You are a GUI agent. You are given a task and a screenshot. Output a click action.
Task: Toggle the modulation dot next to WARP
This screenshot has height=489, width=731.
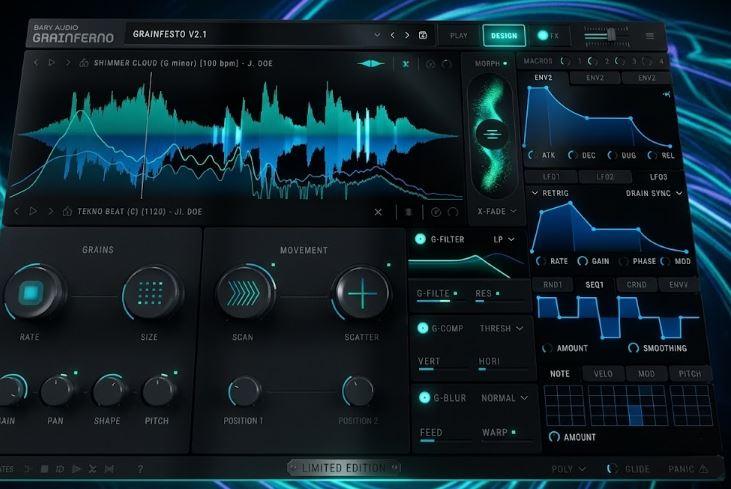pyautogui.click(x=514, y=432)
